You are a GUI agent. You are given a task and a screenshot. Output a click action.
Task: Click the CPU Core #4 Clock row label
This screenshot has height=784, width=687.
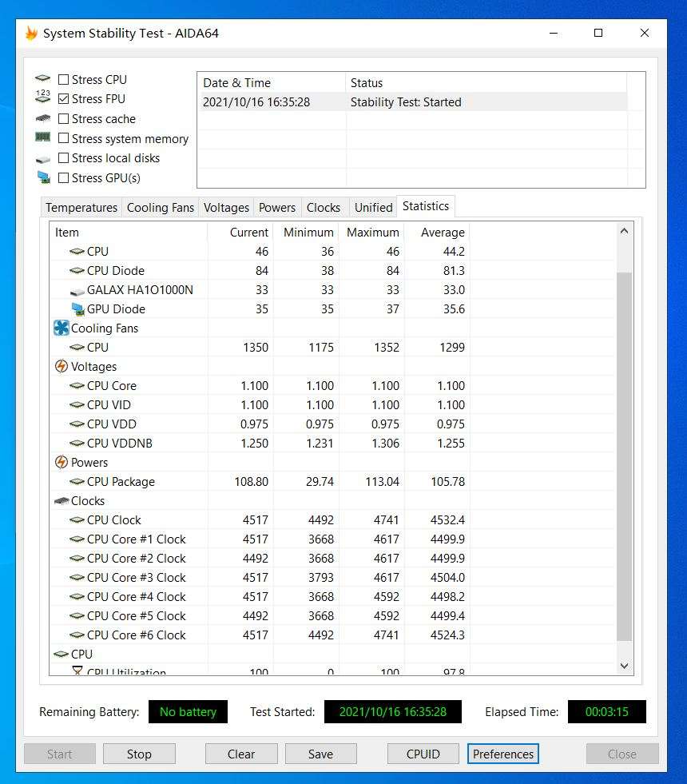136,596
